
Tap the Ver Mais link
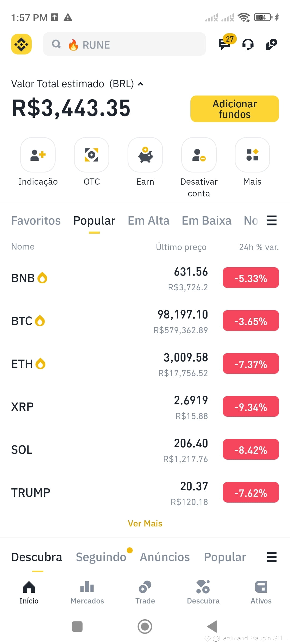(x=145, y=524)
